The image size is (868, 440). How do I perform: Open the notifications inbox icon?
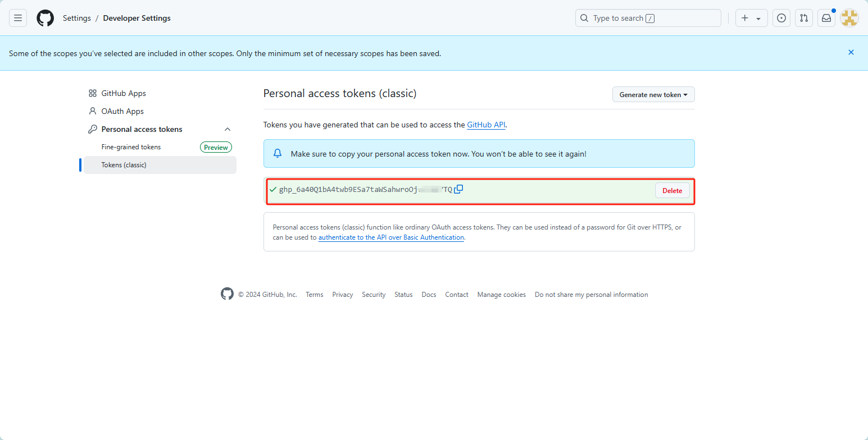pos(826,18)
